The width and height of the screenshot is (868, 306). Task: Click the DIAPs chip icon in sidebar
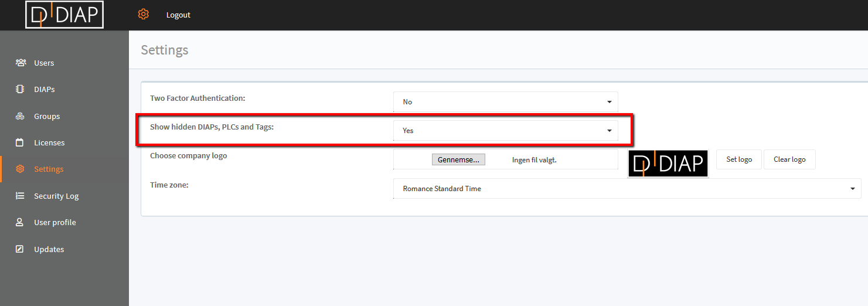[x=20, y=89]
